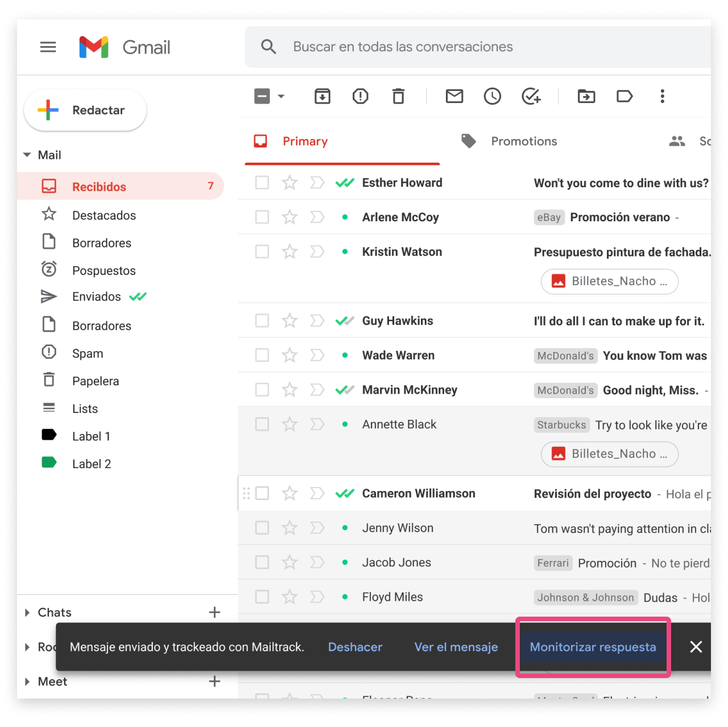Click the Add to Tasks icon

pyautogui.click(x=531, y=96)
